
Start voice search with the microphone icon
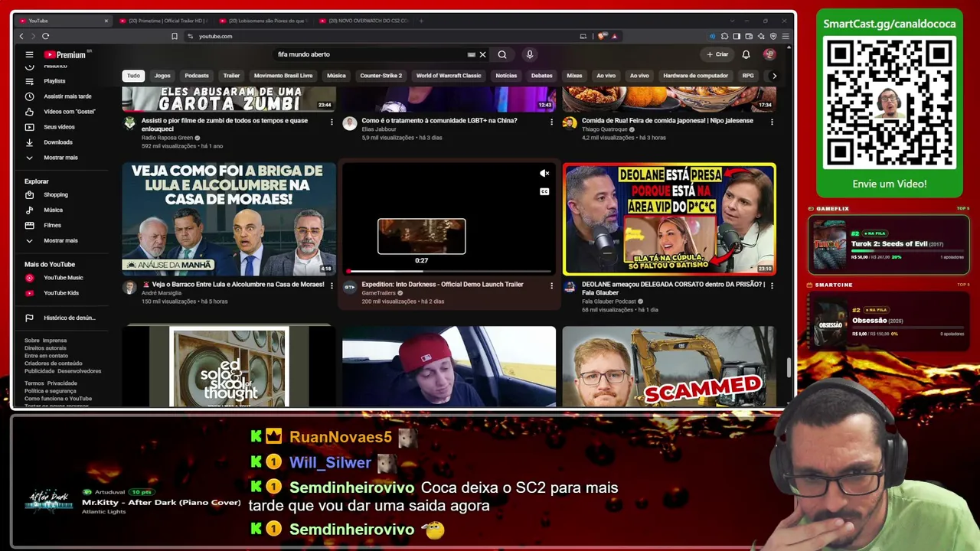(x=529, y=54)
